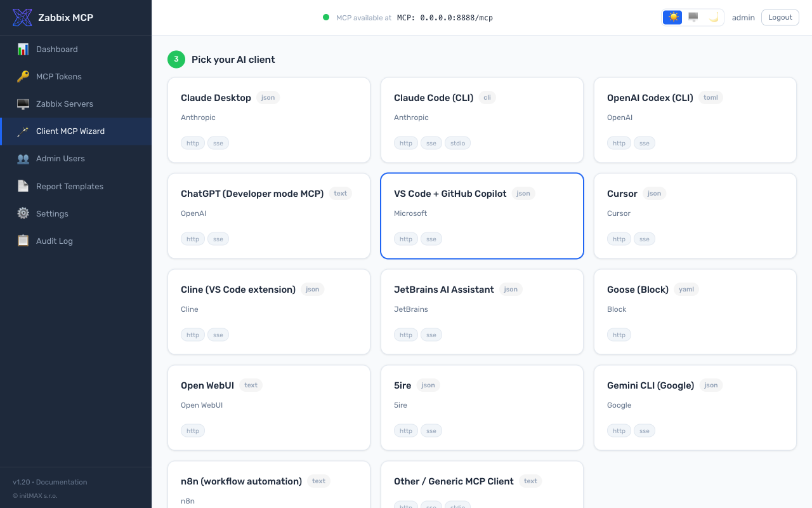The height and width of the screenshot is (508, 812).
Task: Click the Report Templates document icon
Action: (23, 186)
